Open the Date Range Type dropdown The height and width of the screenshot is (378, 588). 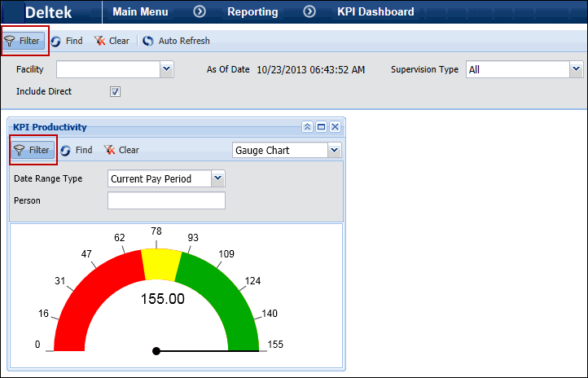coord(217,178)
